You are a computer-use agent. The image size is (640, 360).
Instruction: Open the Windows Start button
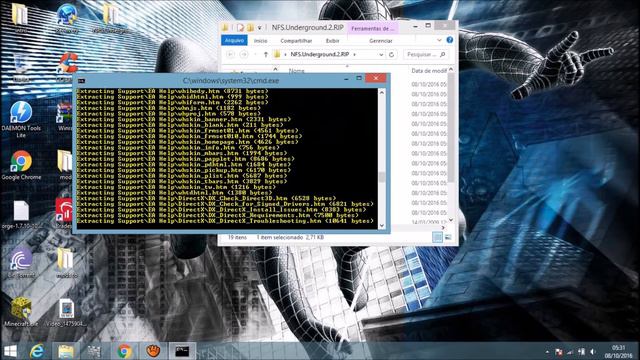click(10, 351)
